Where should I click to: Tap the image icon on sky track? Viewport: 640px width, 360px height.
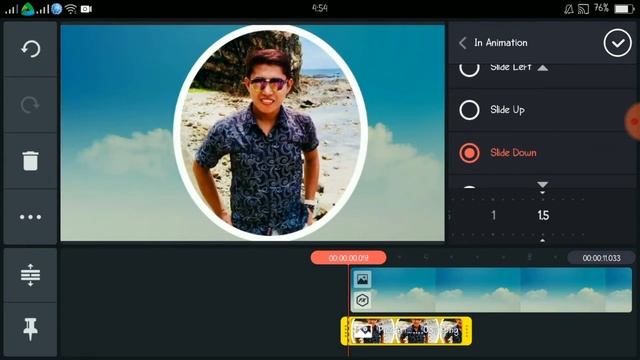[362, 280]
